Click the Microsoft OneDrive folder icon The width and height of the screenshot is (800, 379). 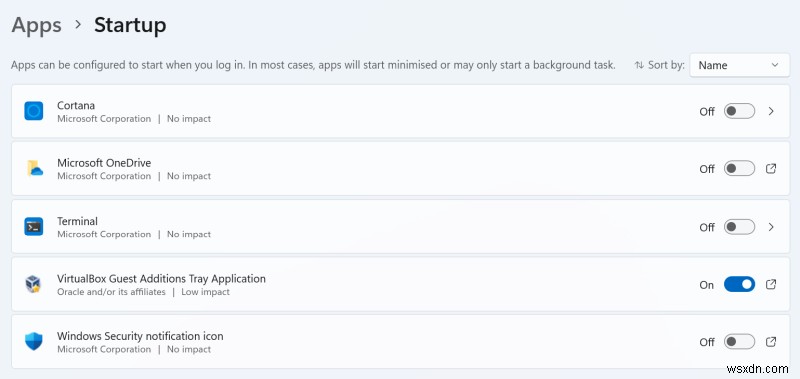click(x=35, y=168)
